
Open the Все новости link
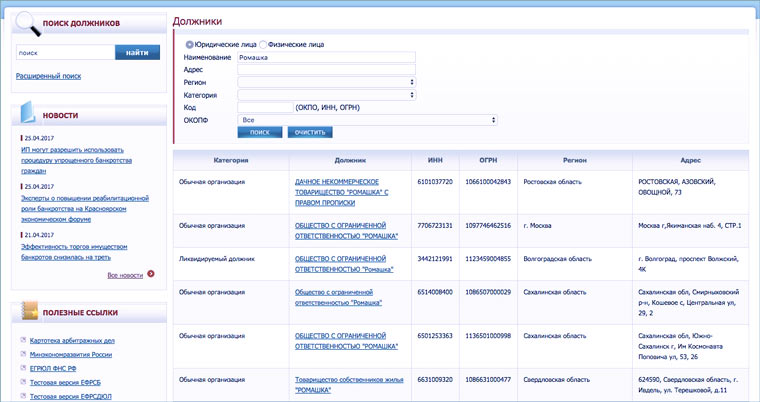(124, 274)
